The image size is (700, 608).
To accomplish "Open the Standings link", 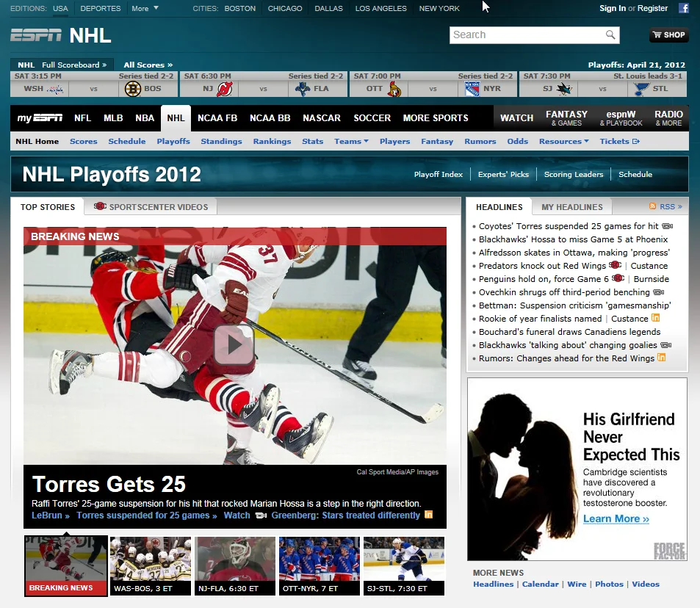I will pyautogui.click(x=221, y=141).
